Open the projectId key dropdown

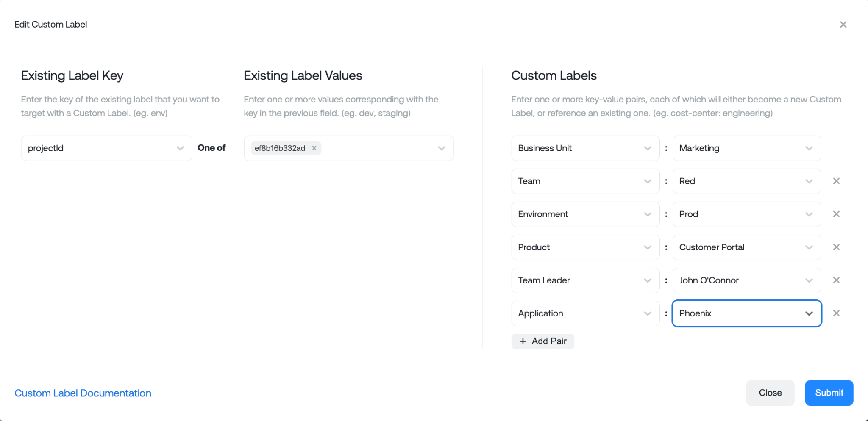180,148
